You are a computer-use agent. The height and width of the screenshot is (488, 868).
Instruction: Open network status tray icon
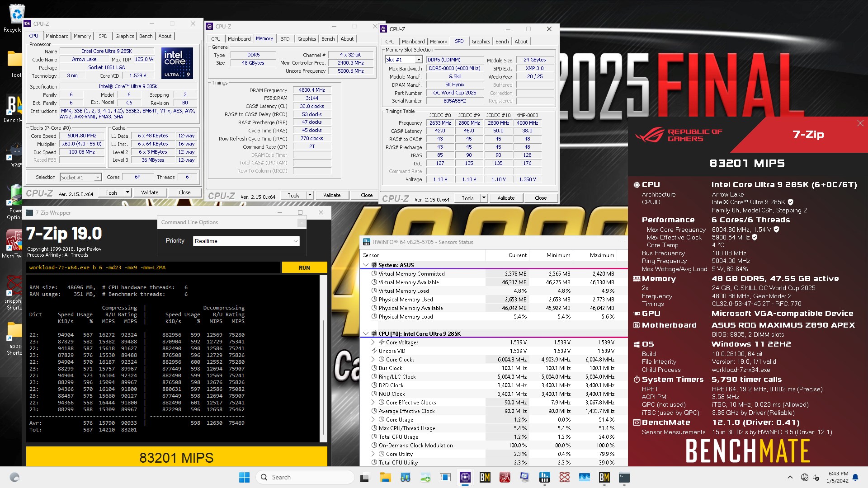point(805,477)
